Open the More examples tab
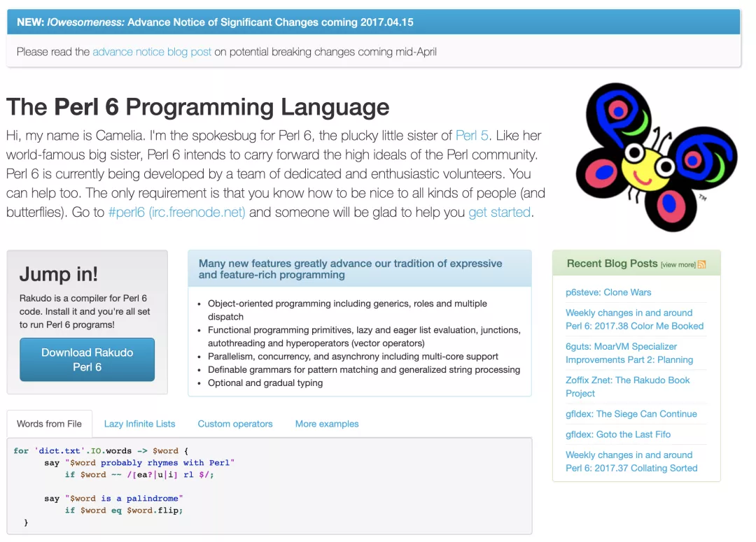Screen dimensions: 756x542 (x=327, y=424)
